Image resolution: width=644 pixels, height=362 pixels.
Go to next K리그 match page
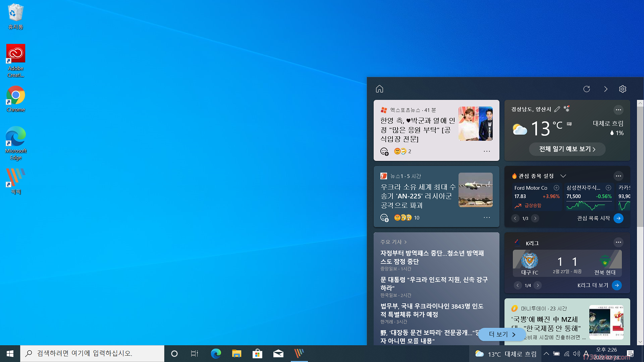point(538,285)
